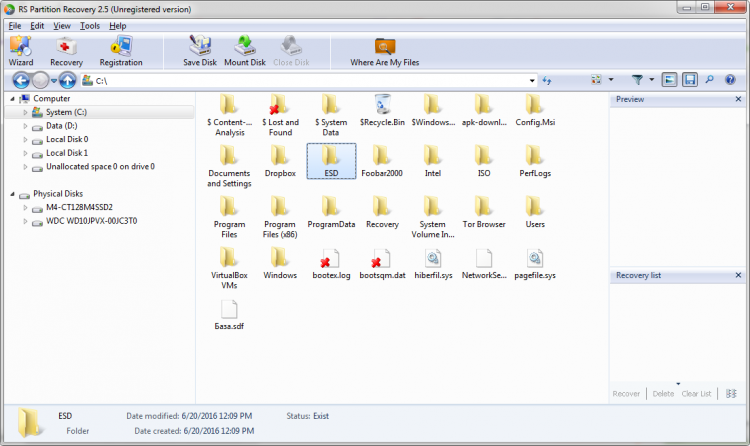Image resolution: width=750 pixels, height=446 pixels.
Task: Click the filter funnel icon
Action: click(x=637, y=80)
